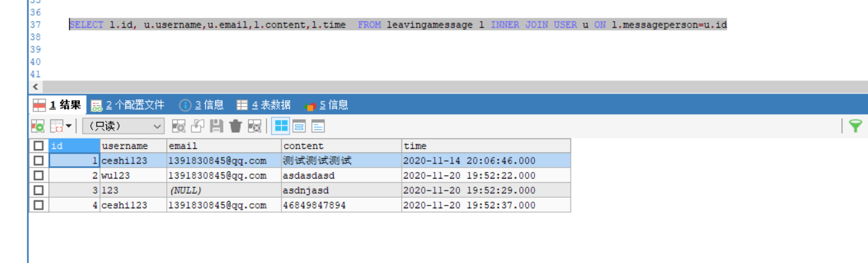868x263 pixels.
Task: Select the email cell in row id 4
Action: coord(224,205)
